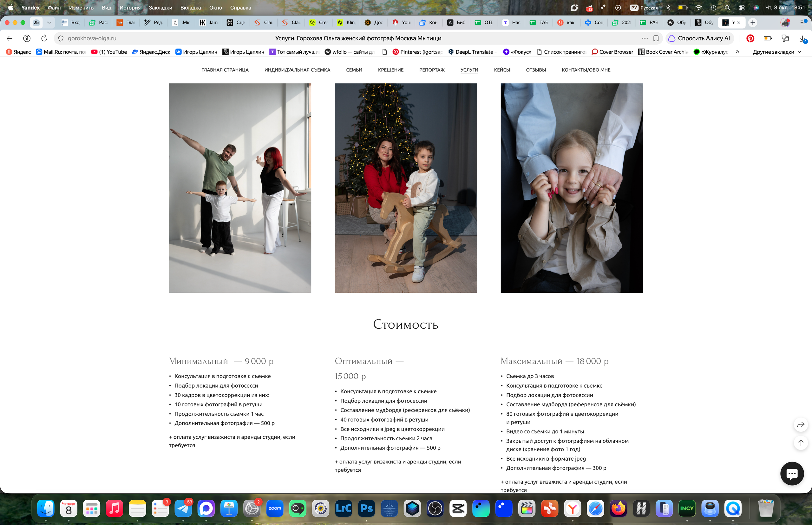The width and height of the screenshot is (812, 525).
Task: Launch Photoshop from the Dock
Action: click(x=366, y=509)
